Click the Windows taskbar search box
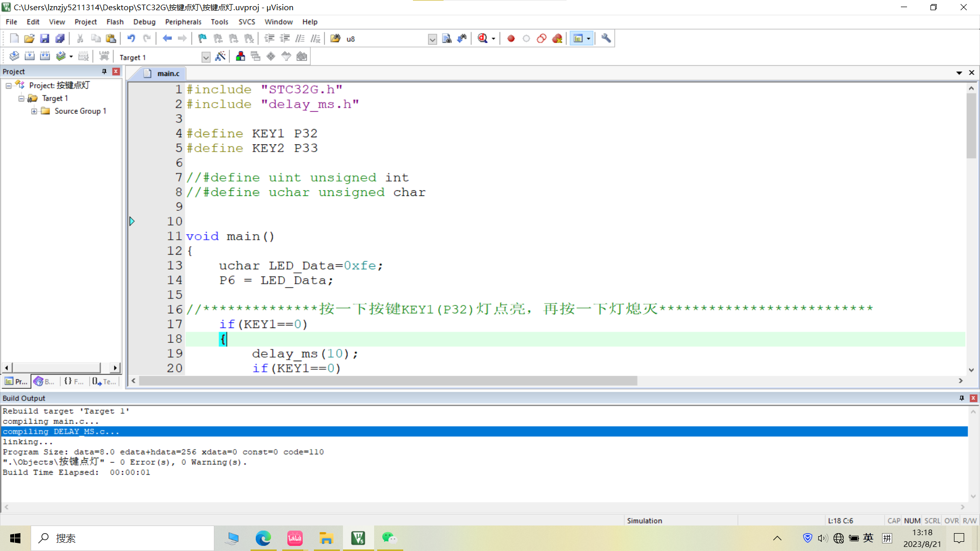Image resolution: width=980 pixels, height=551 pixels. coord(122,538)
